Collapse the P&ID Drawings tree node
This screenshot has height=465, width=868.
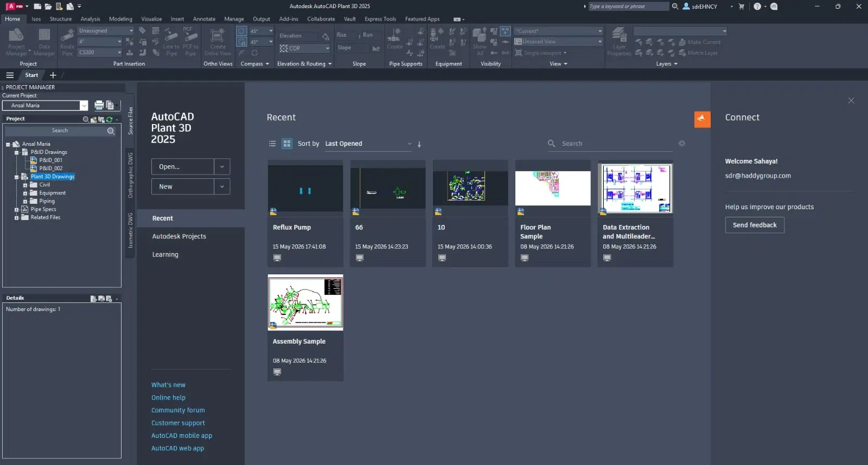16,152
